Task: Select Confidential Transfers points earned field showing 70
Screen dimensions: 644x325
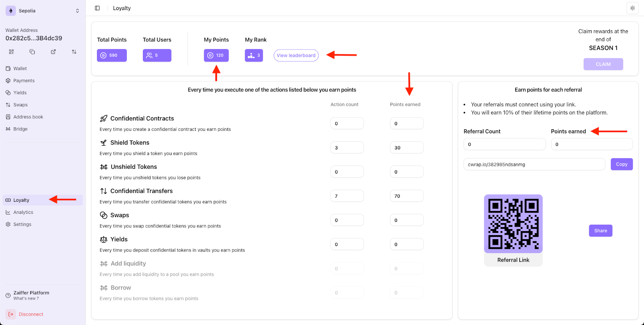Action: 407,196
